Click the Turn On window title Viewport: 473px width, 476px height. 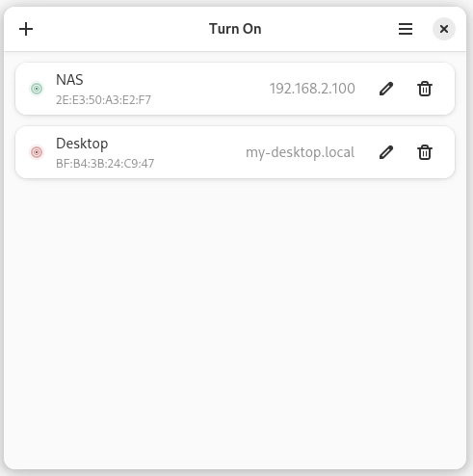235,29
